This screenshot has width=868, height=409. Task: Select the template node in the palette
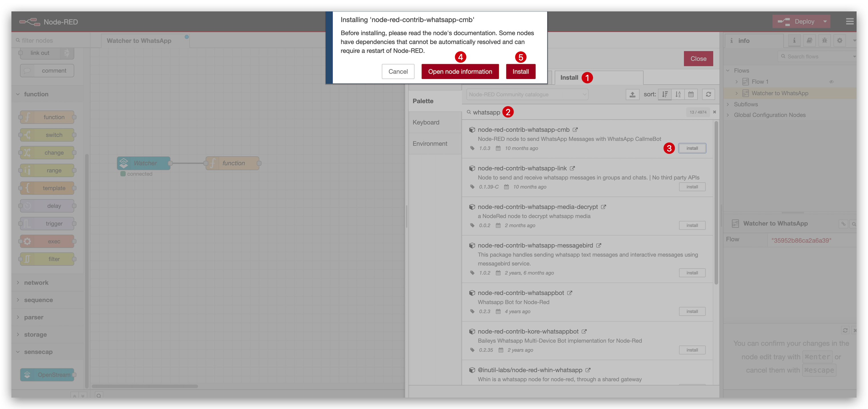coord(47,188)
